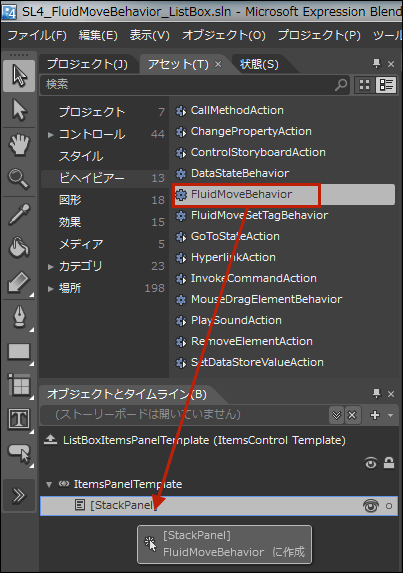Open the オブジェクト(O) menu
The image size is (403, 573).
[224, 35]
